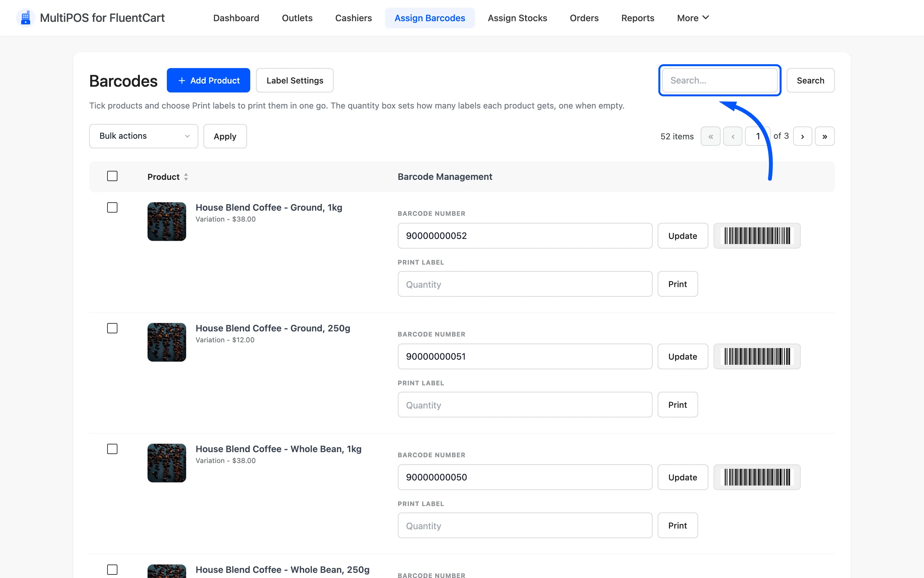Update barcode 90000000052
Image resolution: width=924 pixels, height=578 pixels.
[683, 236]
